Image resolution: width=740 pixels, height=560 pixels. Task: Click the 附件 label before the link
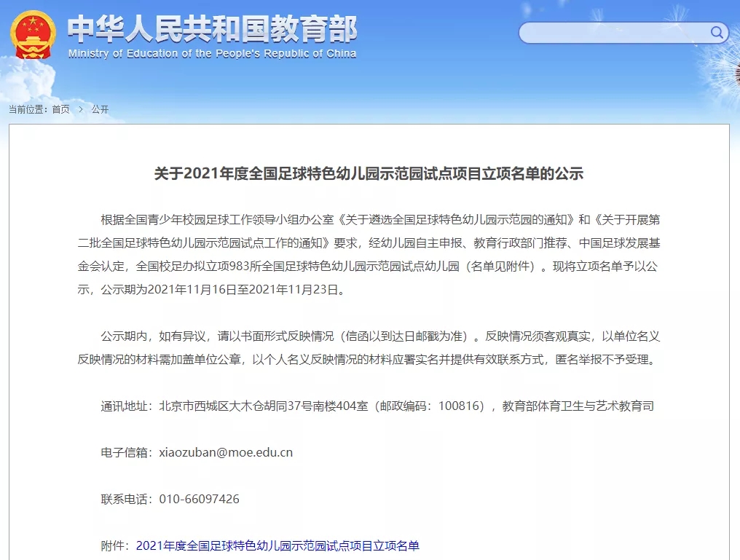click(x=114, y=545)
